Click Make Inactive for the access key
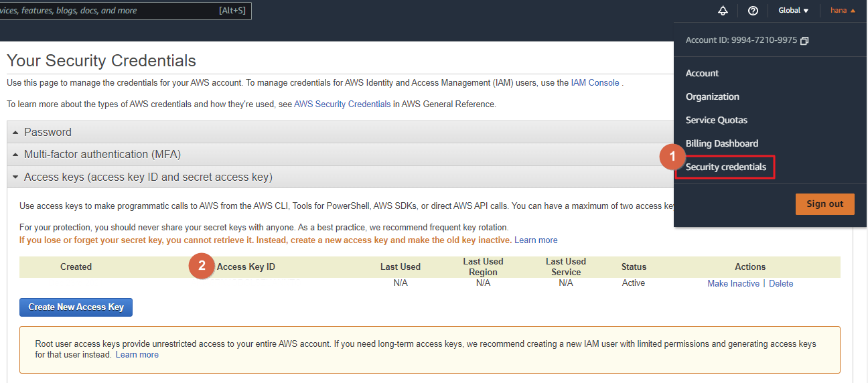The image size is (868, 383). [733, 283]
